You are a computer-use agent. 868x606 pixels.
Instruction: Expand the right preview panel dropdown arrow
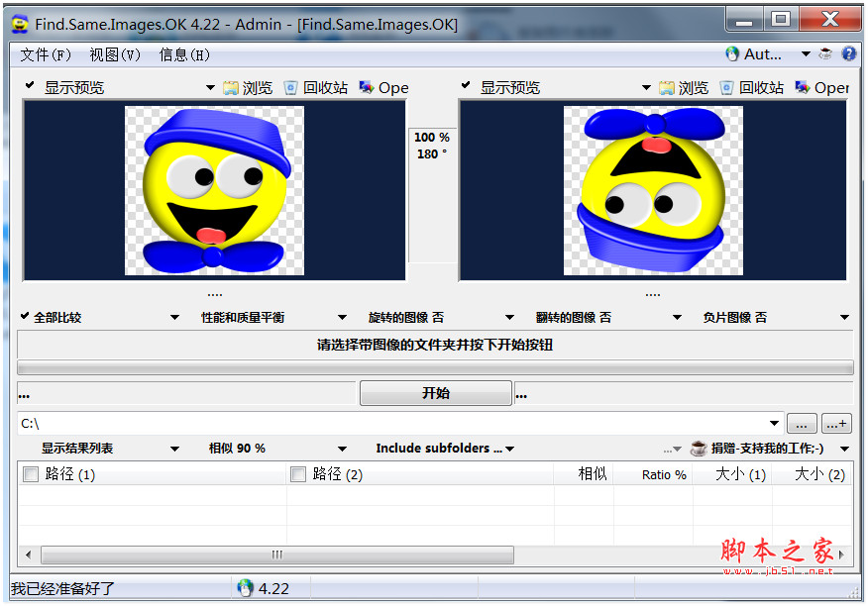(646, 87)
